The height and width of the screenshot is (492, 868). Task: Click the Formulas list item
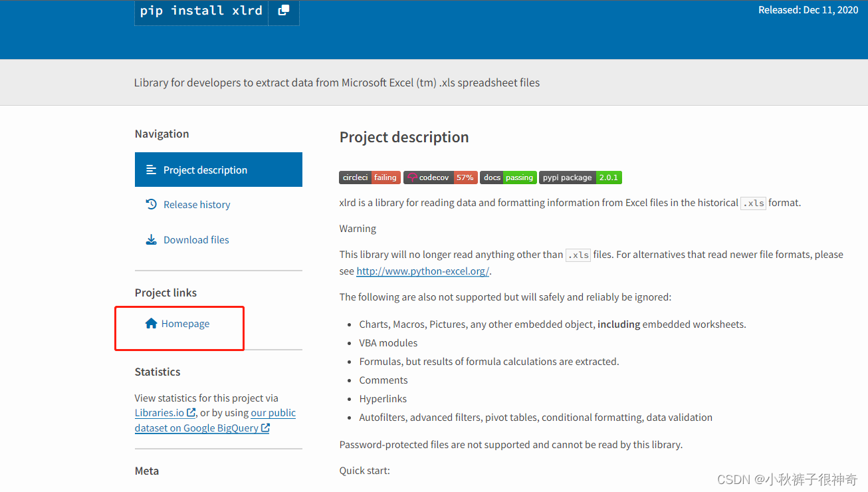(x=489, y=362)
